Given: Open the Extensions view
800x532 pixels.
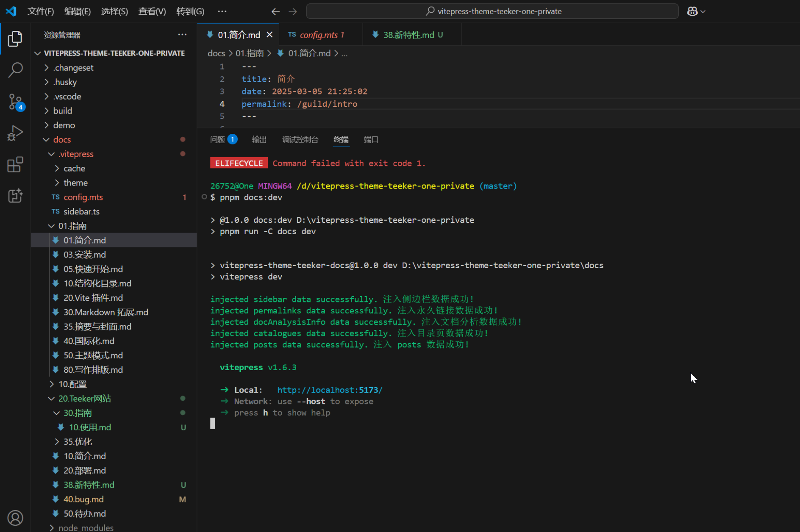Looking at the screenshot, I should pyautogui.click(x=15, y=164).
